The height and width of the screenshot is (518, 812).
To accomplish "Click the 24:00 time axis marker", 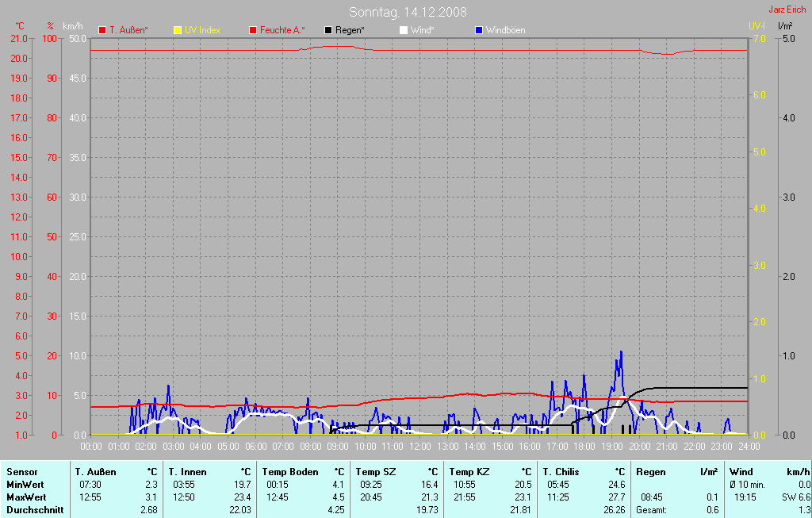I will pos(748,447).
